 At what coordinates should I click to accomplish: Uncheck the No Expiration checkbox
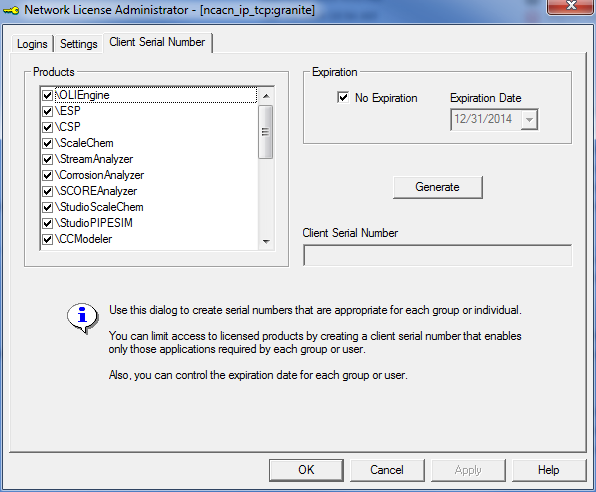[x=343, y=97]
